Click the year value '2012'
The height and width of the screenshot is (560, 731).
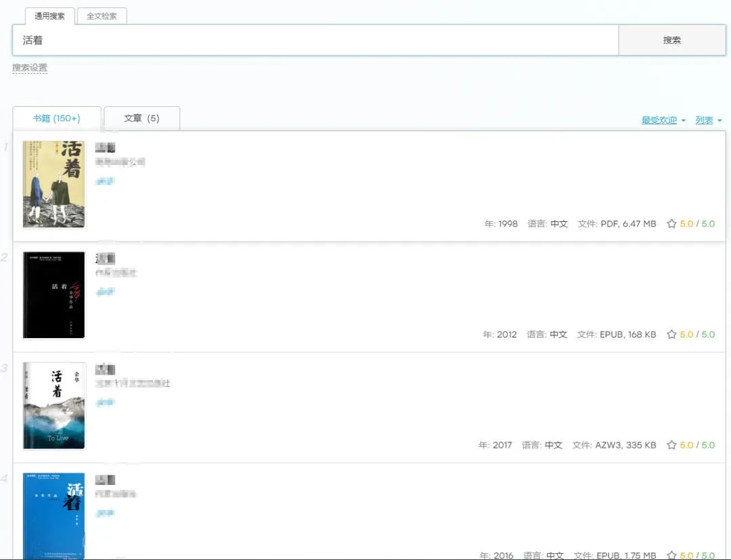[507, 335]
